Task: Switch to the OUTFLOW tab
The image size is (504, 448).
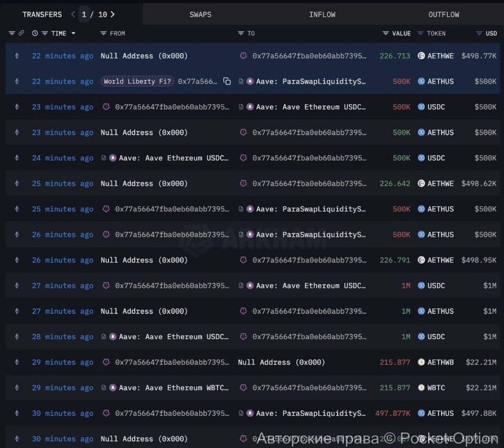Action: 443,14
